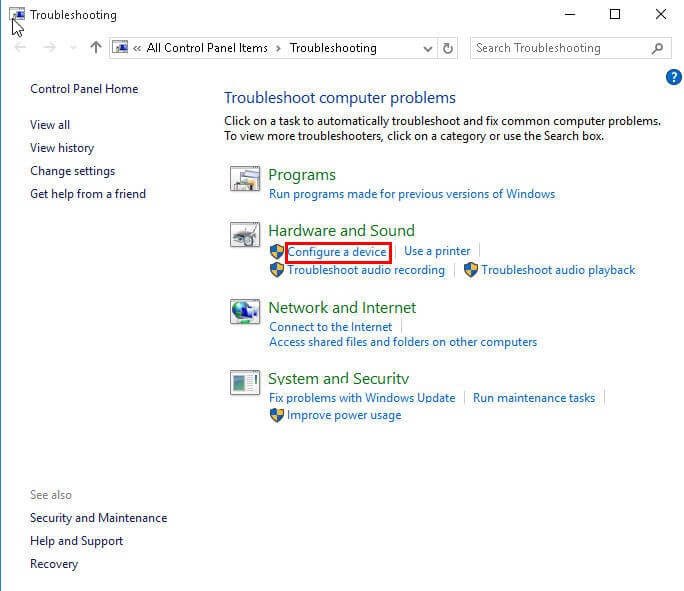Expand the address bar history dropdown
The width and height of the screenshot is (684, 591).
tap(427, 48)
